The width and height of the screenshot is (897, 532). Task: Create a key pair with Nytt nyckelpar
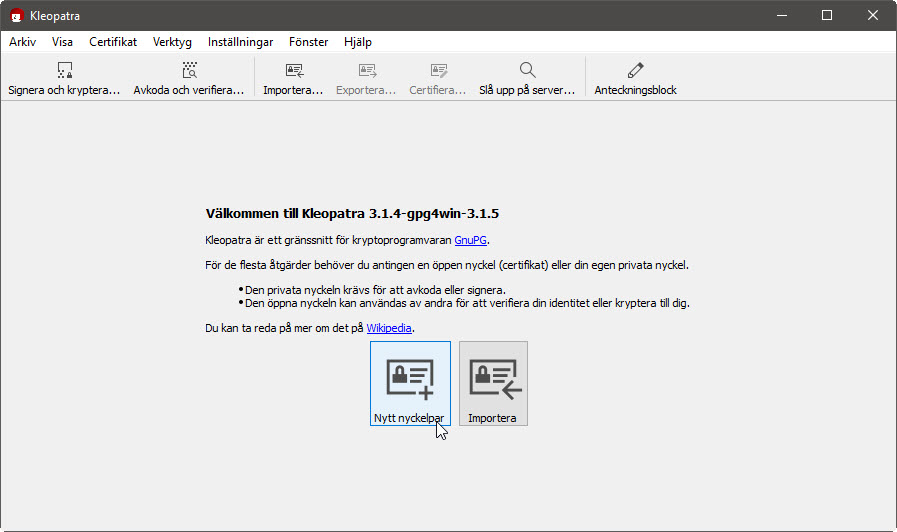[x=410, y=383]
